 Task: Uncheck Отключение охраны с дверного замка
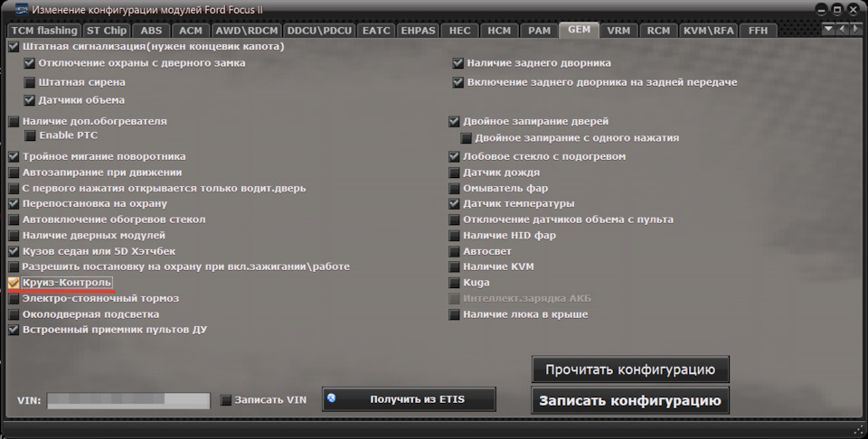point(29,63)
